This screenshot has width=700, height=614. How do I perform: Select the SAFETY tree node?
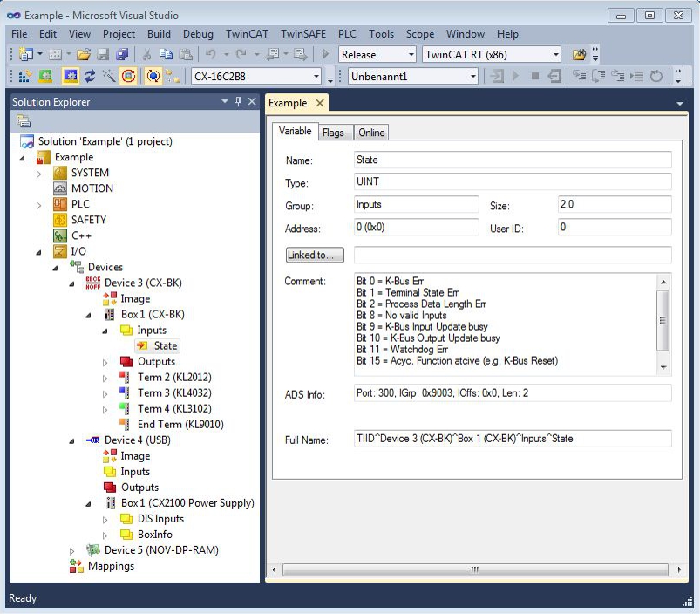tap(89, 220)
